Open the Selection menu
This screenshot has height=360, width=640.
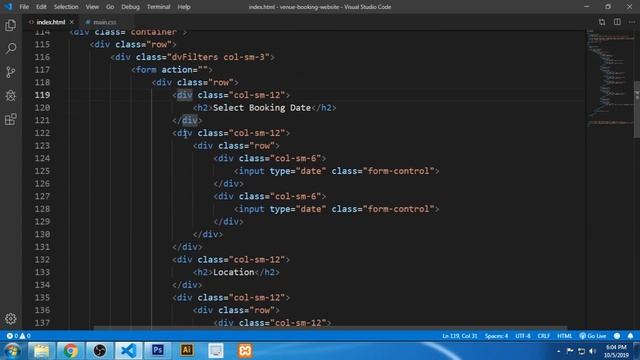(66, 7)
